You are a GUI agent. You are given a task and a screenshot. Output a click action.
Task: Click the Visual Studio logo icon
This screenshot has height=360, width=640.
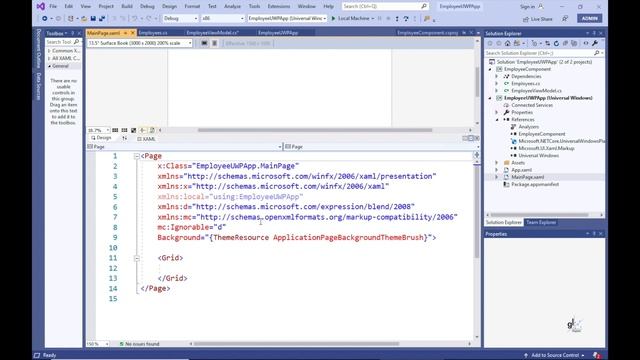click(40, 6)
